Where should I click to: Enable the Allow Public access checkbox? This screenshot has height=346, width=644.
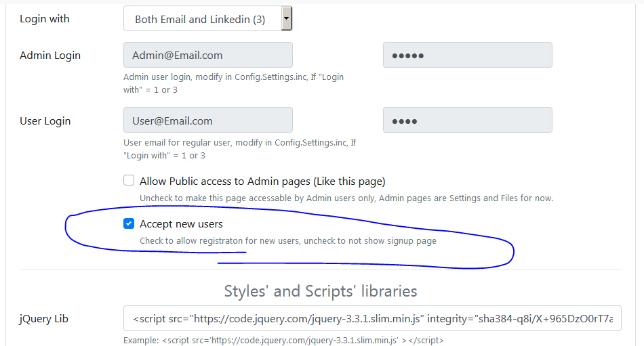coord(129,181)
